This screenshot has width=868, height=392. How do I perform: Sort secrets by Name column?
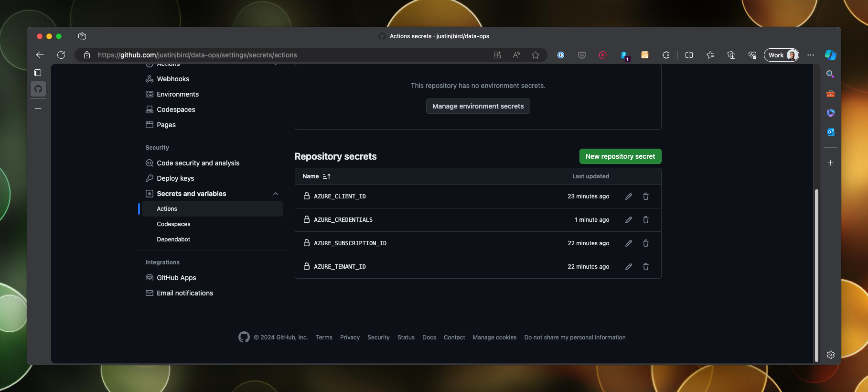pyautogui.click(x=316, y=176)
